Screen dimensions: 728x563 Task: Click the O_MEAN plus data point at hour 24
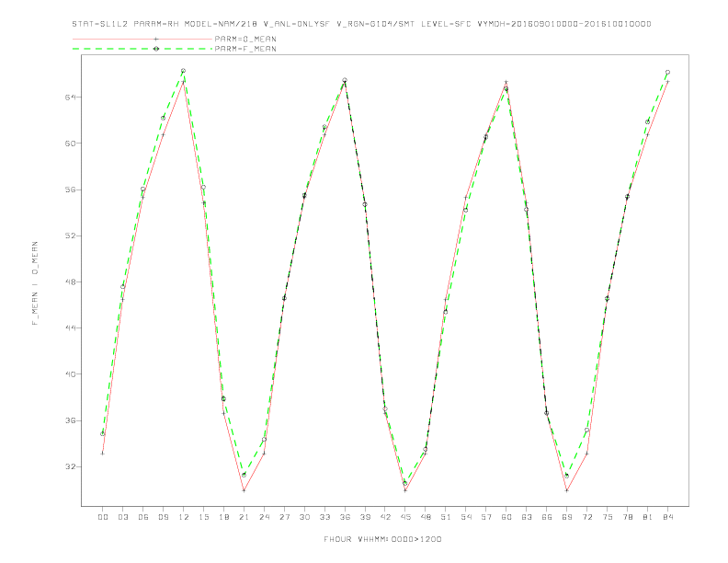[264, 454]
